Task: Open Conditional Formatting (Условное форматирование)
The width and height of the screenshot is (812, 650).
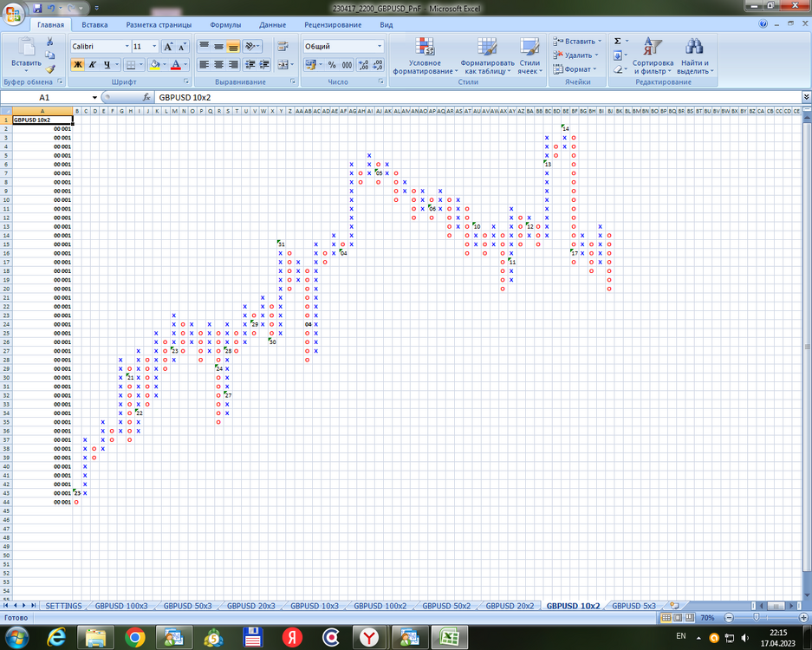Action: (425, 56)
